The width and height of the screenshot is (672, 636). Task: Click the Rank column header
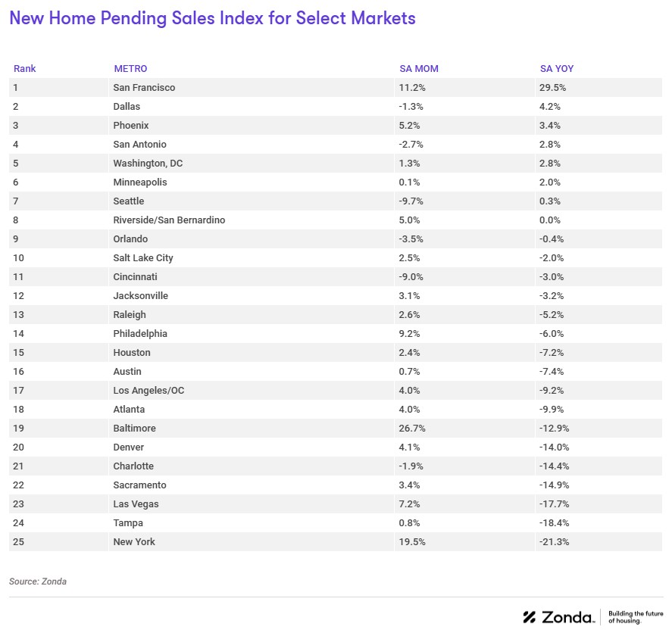(25, 69)
